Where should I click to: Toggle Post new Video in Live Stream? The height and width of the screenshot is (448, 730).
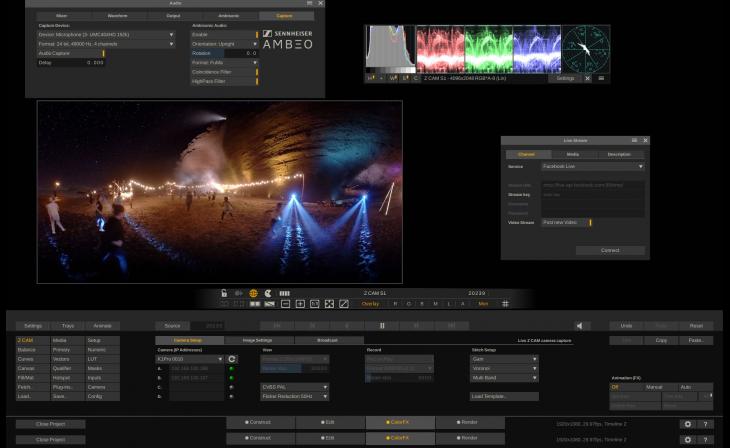[567, 223]
